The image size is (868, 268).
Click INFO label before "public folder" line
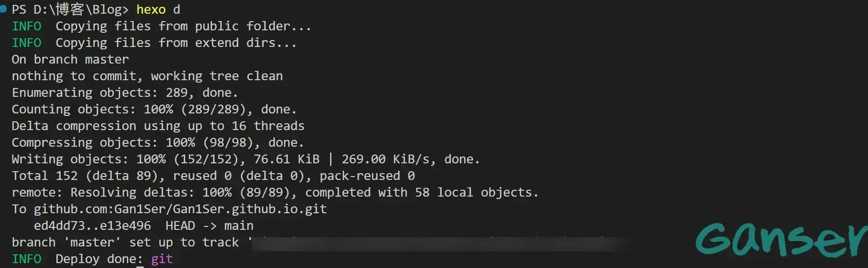click(x=26, y=26)
